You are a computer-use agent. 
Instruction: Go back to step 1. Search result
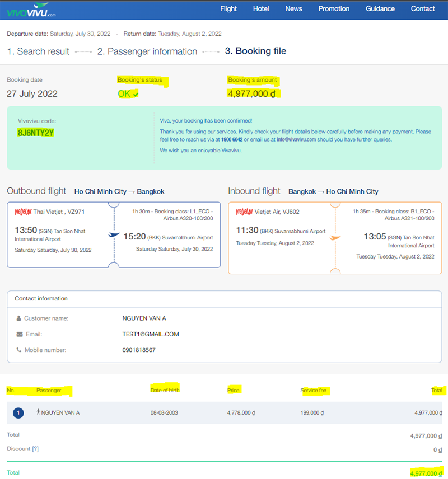click(38, 51)
